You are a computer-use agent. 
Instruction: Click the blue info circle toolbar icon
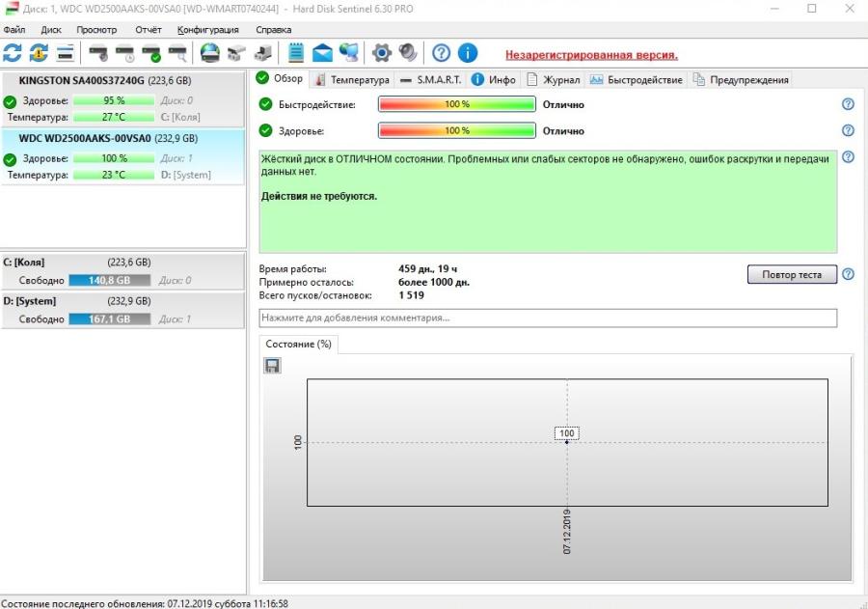468,53
